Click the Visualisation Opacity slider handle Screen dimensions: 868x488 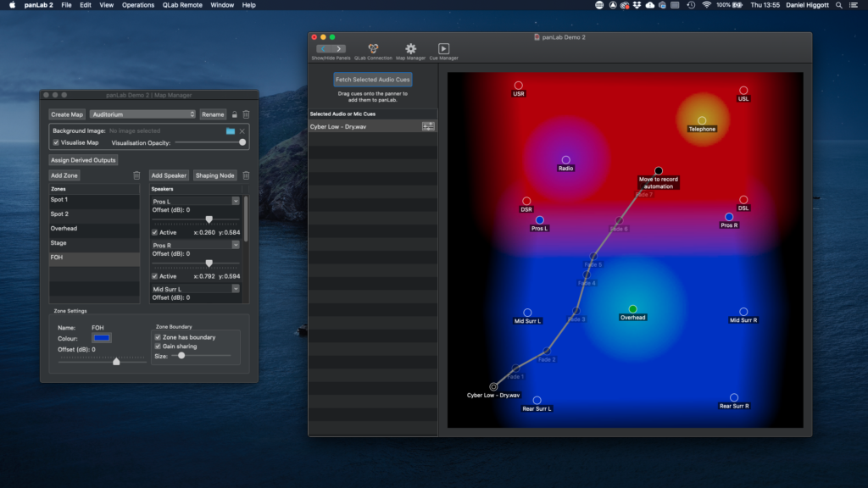click(242, 142)
